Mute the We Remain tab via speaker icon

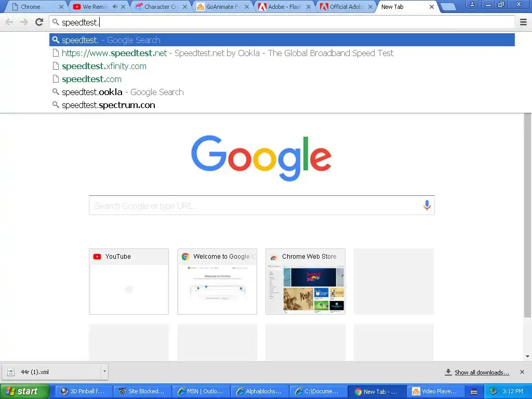[x=115, y=7]
